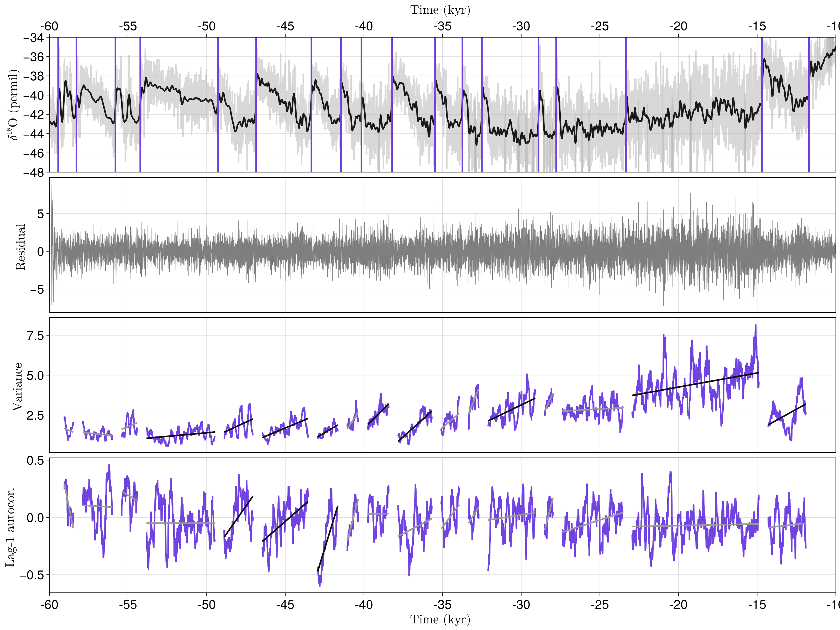The width and height of the screenshot is (840, 630).
Task: Click the bottom axis title 'Time (kyr)'
Action: (x=440, y=619)
